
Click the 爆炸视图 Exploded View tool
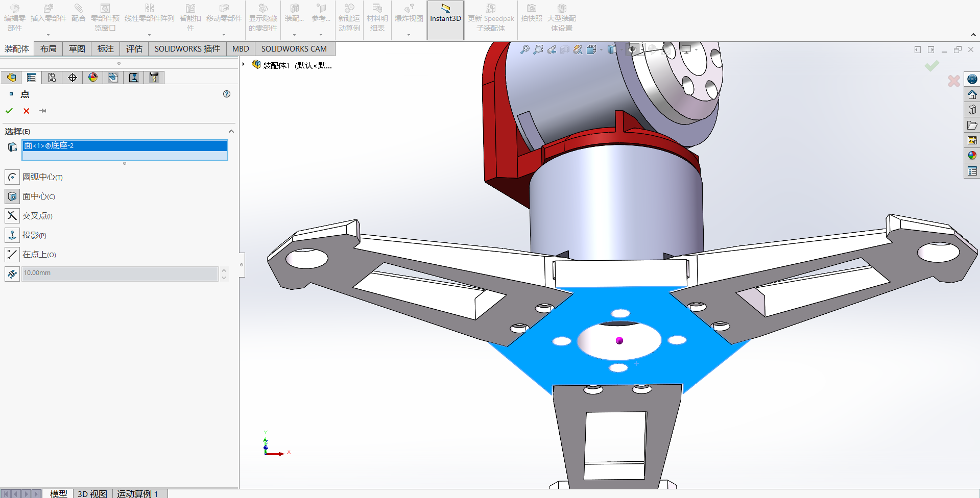click(x=409, y=13)
